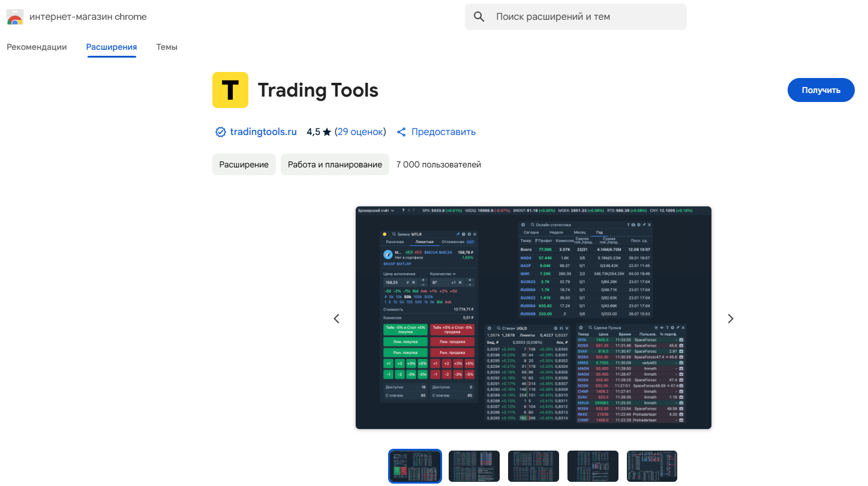Click the yellow Trading Tools extension logo
868x486 pixels.
click(x=230, y=90)
